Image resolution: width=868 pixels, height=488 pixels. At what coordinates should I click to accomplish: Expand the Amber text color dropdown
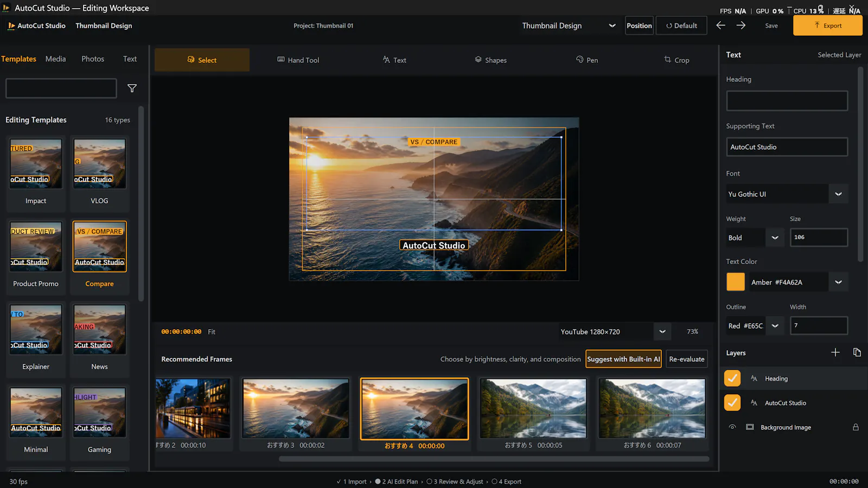point(838,282)
